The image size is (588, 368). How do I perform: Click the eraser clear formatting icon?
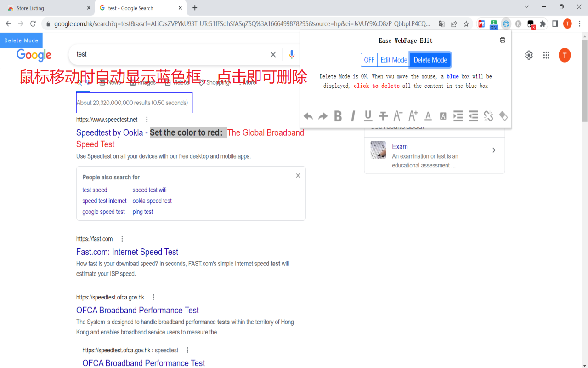[x=503, y=116]
